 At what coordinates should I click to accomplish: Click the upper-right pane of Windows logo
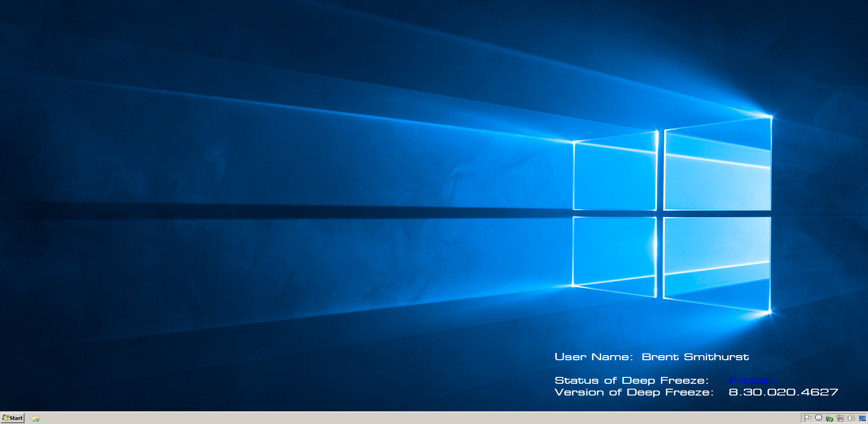point(717,167)
